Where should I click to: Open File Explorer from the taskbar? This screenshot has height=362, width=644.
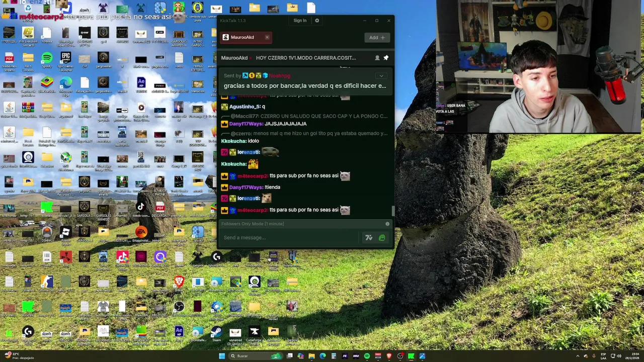(311, 356)
